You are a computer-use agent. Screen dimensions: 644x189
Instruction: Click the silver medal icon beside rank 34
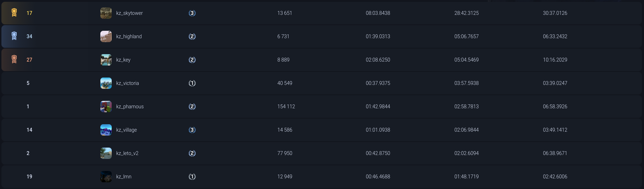pos(14,36)
